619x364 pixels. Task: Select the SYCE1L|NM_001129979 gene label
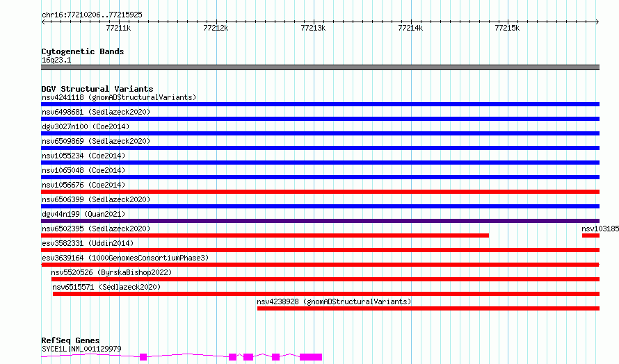click(81, 349)
